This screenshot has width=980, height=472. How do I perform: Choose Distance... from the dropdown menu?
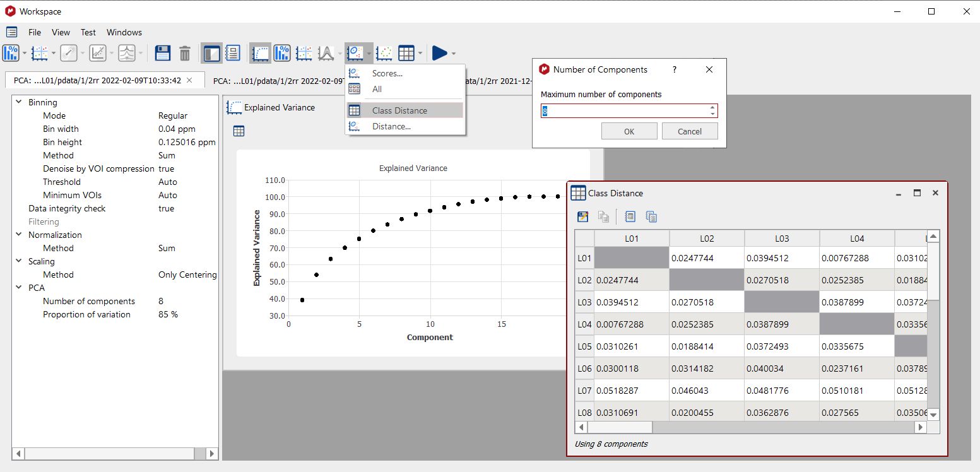pyautogui.click(x=404, y=126)
